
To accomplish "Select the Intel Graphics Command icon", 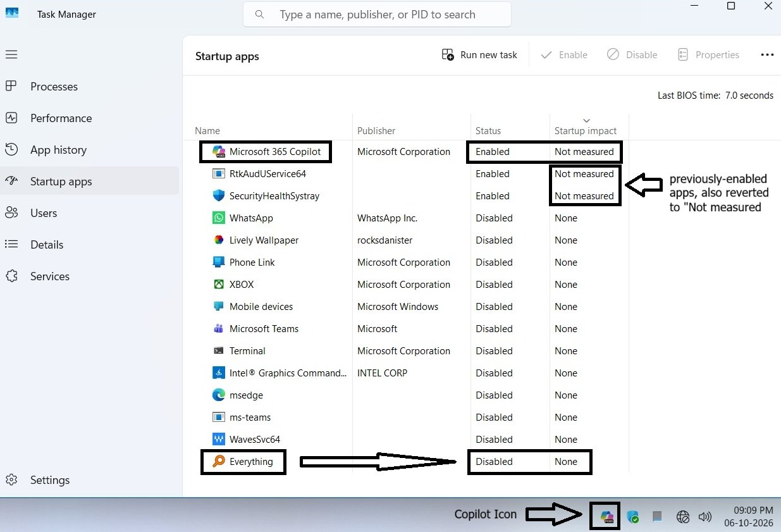I will point(219,373).
